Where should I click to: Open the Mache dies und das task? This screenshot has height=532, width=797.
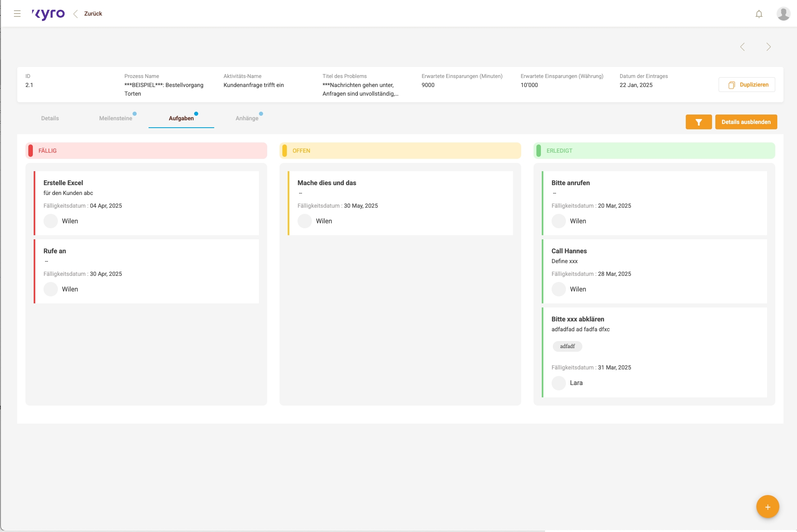tap(400, 203)
